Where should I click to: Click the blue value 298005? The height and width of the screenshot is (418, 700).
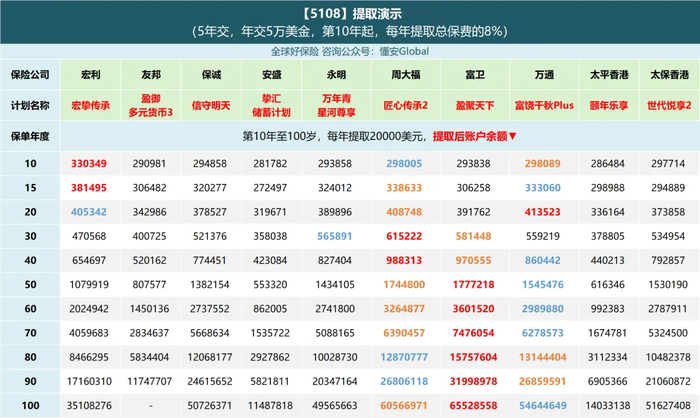[404, 163]
